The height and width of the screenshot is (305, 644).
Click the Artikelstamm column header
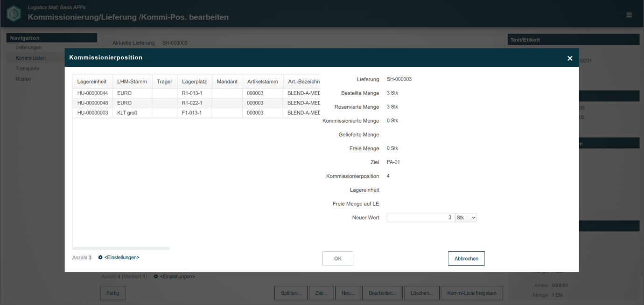[262, 82]
